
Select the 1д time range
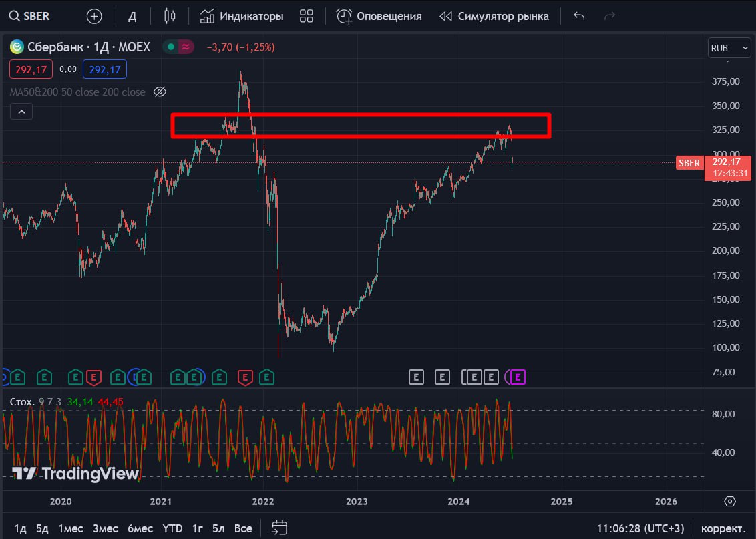[x=20, y=528]
